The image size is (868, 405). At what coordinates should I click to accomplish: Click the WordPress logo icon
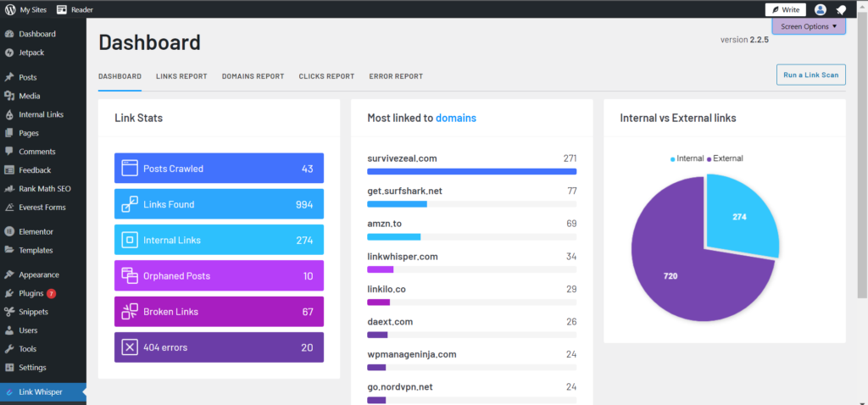tap(10, 9)
